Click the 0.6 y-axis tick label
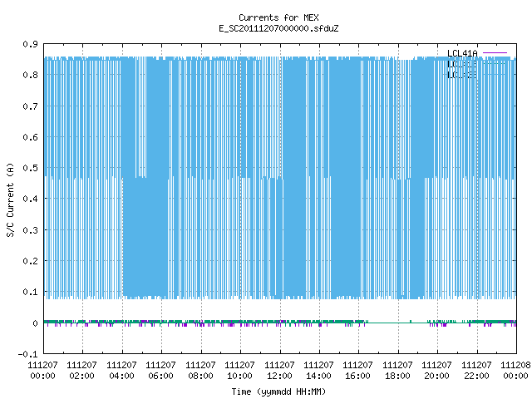The width and height of the screenshot is (532, 399). [x=30, y=137]
